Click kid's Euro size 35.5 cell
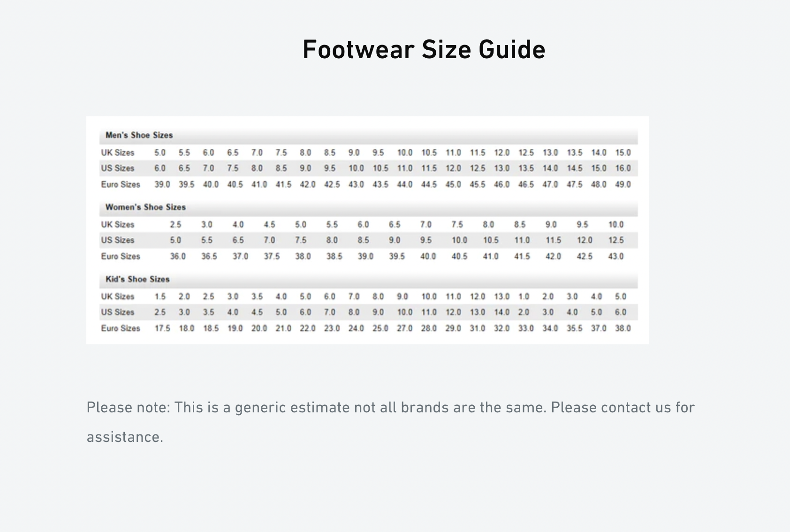The image size is (790, 532). coord(574,328)
